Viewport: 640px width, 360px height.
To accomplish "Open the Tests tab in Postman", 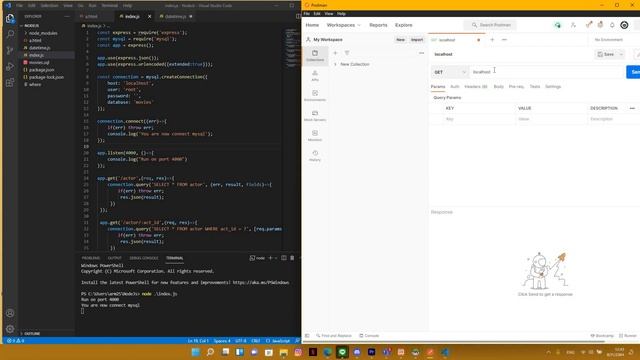I will 535,87.
